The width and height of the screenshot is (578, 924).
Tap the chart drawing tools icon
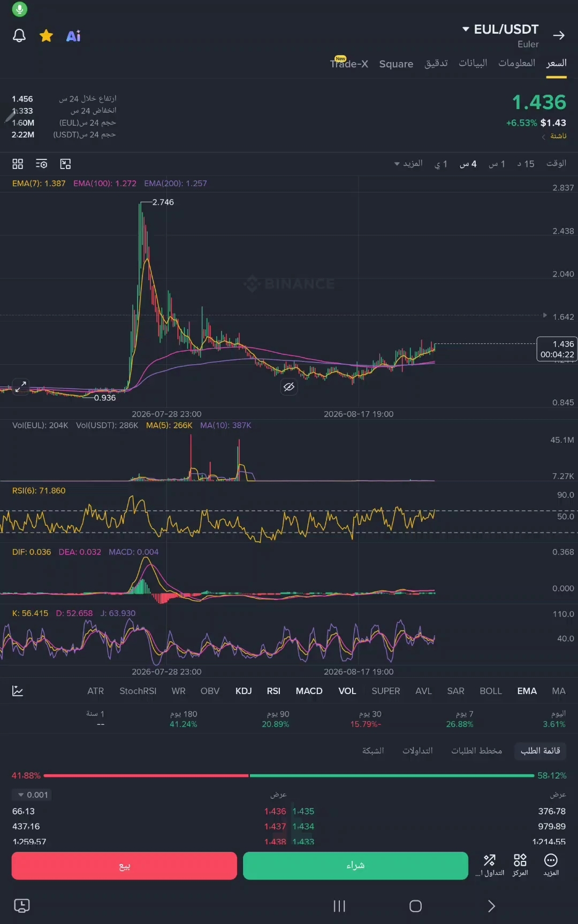(65, 164)
